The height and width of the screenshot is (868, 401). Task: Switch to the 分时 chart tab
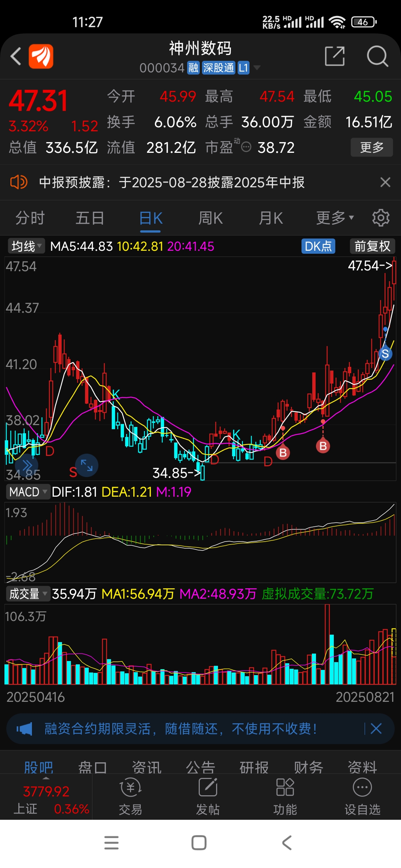click(x=30, y=218)
